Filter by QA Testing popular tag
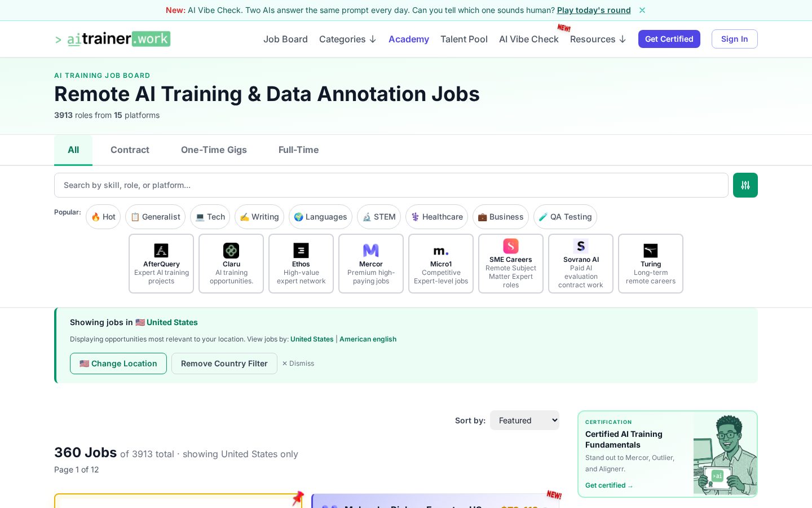This screenshot has width=812, height=508. (x=565, y=217)
